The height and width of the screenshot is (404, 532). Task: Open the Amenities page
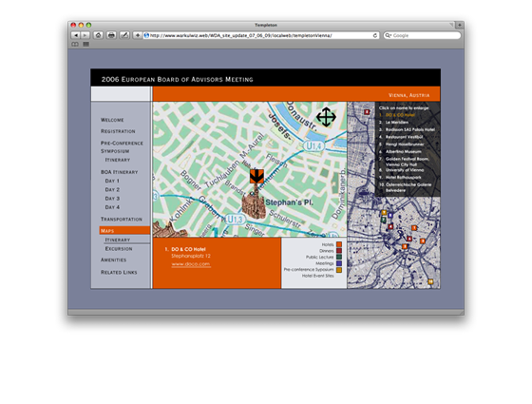[x=113, y=260]
